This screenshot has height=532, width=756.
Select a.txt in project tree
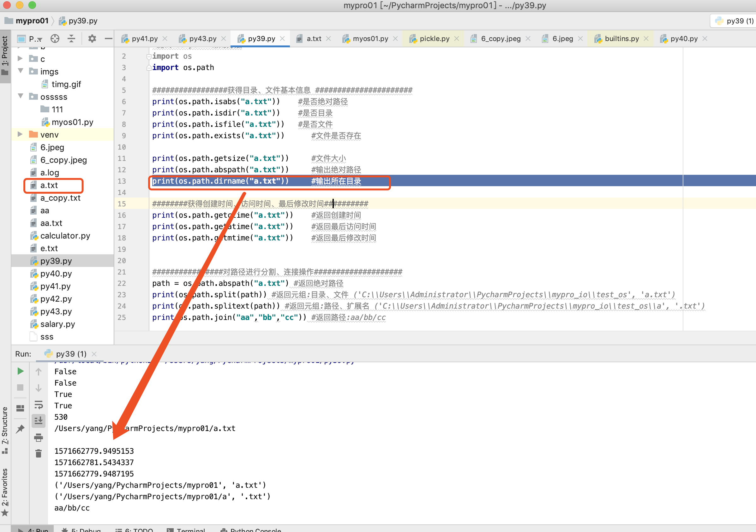[x=49, y=185]
